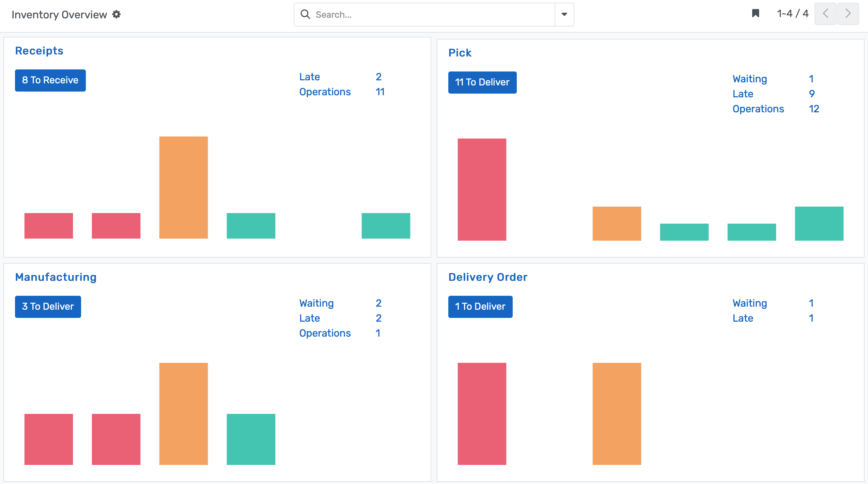868x484 pixels.
Task: Click the favorites bookmark icon
Action: [755, 13]
